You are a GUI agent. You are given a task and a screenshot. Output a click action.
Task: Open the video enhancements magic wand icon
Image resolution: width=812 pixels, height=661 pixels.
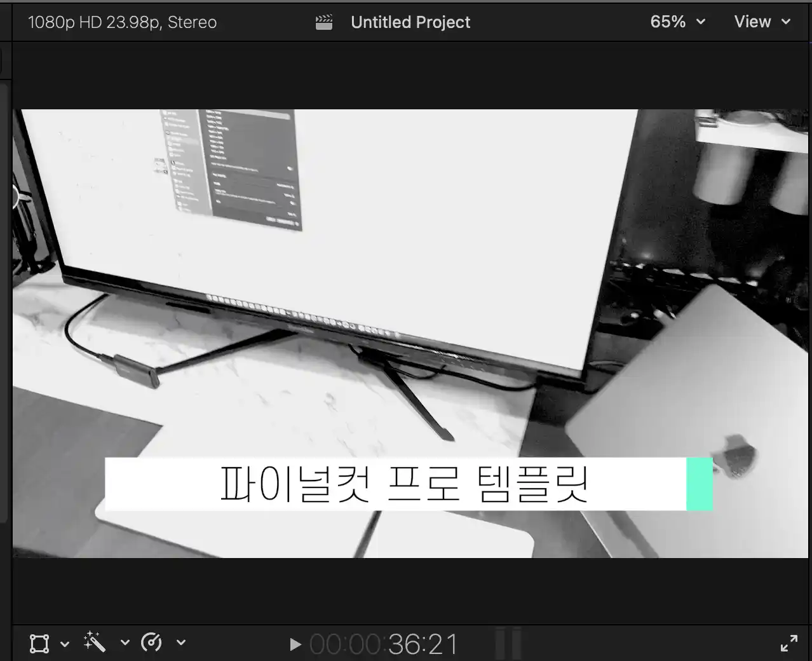click(x=94, y=642)
